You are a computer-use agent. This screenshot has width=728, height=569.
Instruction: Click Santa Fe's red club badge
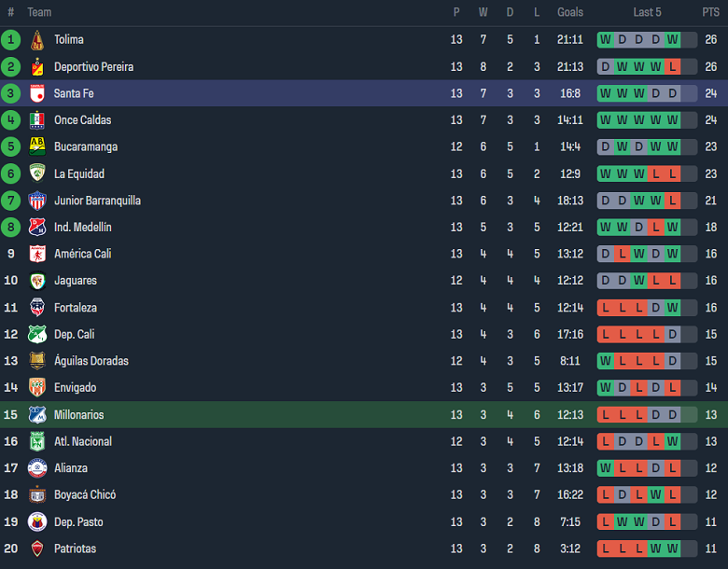(x=37, y=93)
